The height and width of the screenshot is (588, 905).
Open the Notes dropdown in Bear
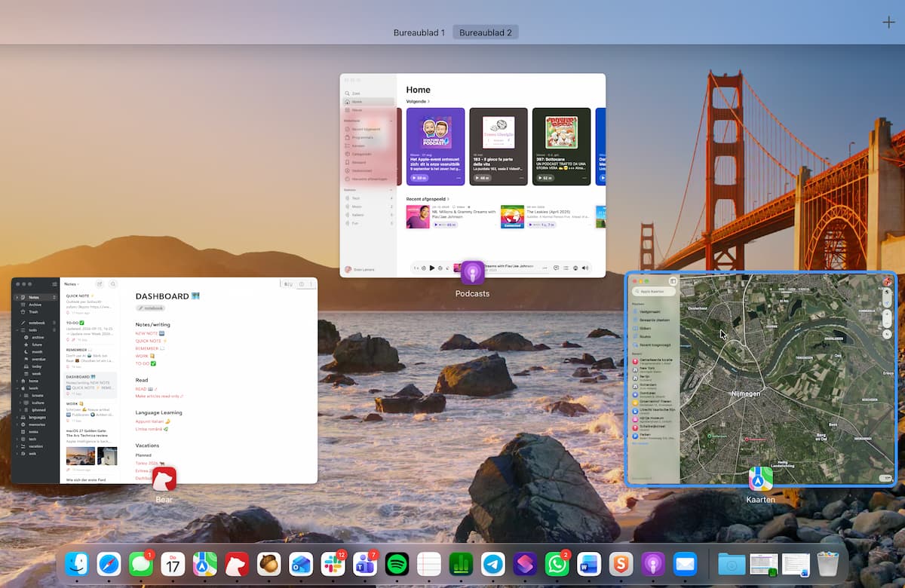[x=72, y=284]
